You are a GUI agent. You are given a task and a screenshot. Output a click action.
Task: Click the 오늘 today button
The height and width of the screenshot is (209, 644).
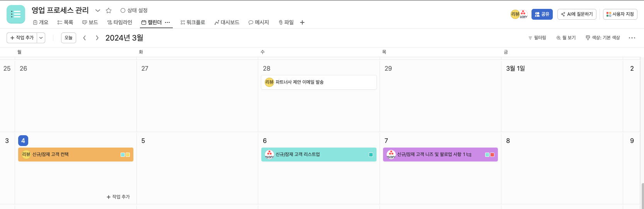tap(68, 38)
